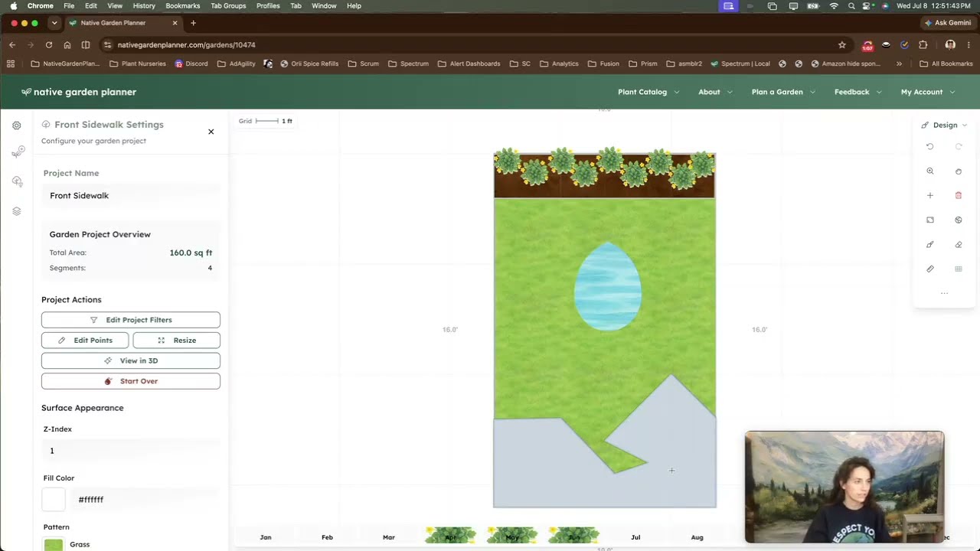Viewport: 980px width, 551px height.
Task: Select the hand pan tool
Action: (959, 171)
